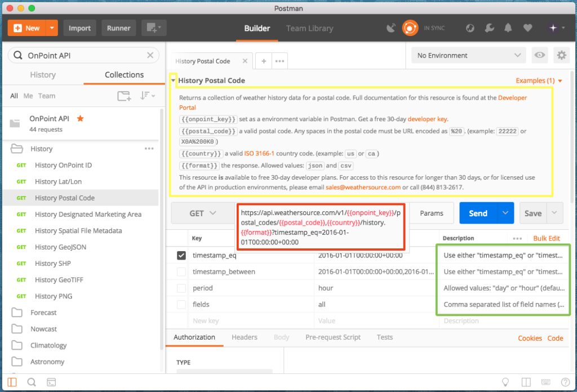Click the heart icon in header
Screen dimensions: 577x392
[x=527, y=28]
